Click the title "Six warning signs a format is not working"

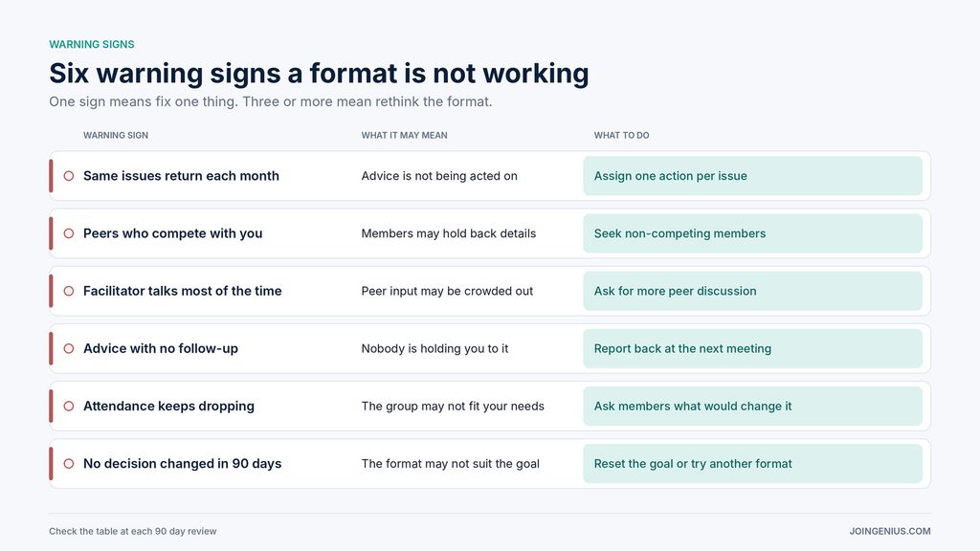[x=319, y=73]
